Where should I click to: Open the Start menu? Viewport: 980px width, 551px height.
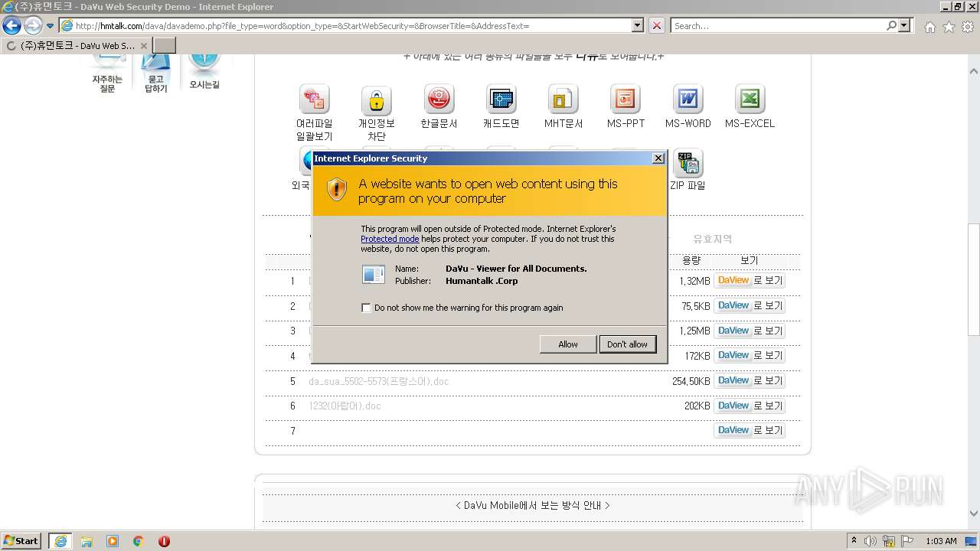pos(21,541)
